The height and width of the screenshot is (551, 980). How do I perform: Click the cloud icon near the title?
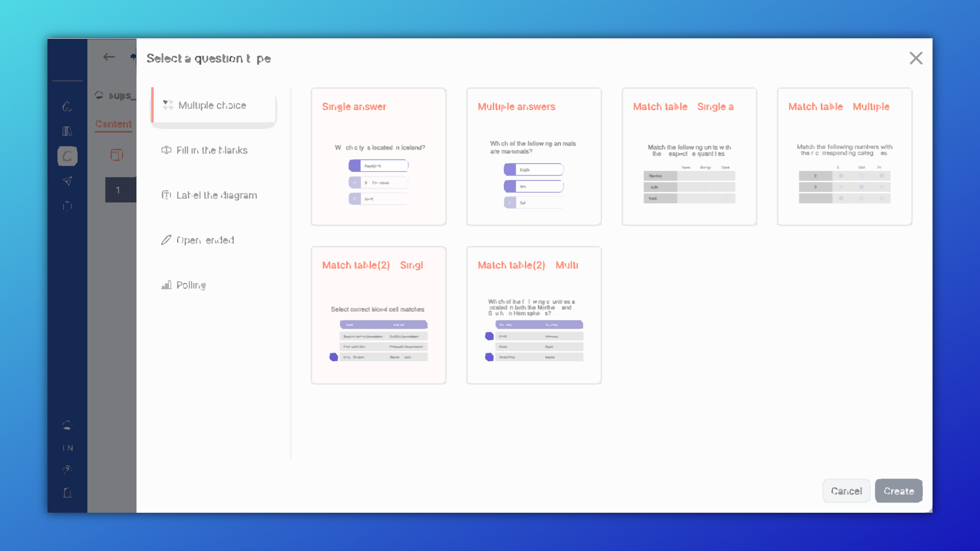[x=99, y=95]
